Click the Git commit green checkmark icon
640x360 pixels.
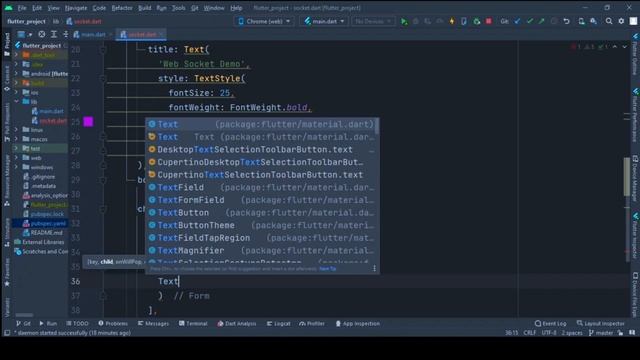(x=529, y=21)
